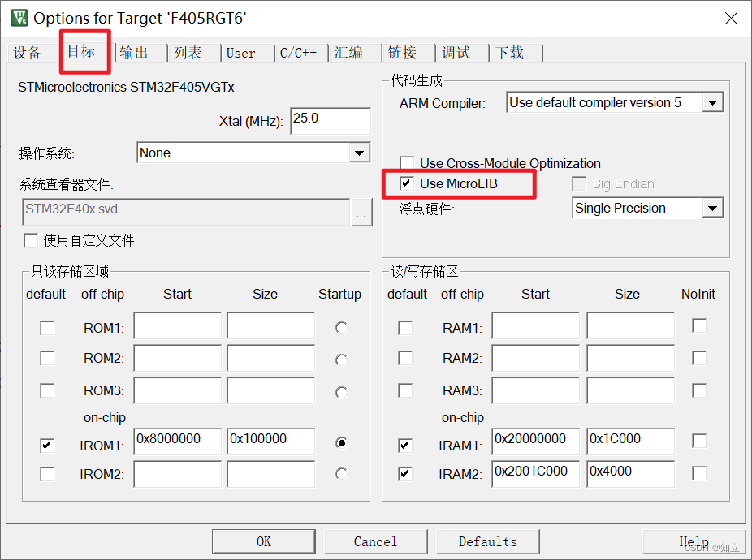Image resolution: width=752 pixels, height=560 pixels.
Task: Click the IROM1 Size field 0x100000
Action: pyautogui.click(x=271, y=442)
